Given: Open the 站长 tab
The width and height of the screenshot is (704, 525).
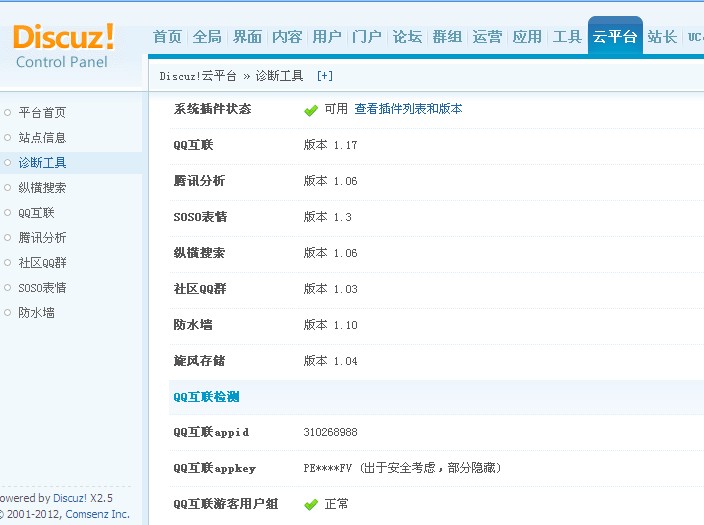Looking at the screenshot, I should tap(662, 37).
